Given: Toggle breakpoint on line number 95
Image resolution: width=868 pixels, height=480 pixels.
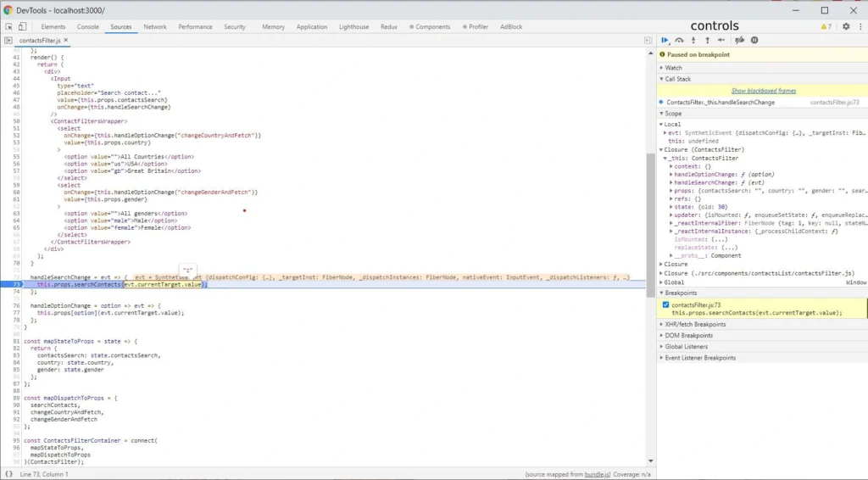Looking at the screenshot, I should pyautogui.click(x=16, y=441).
